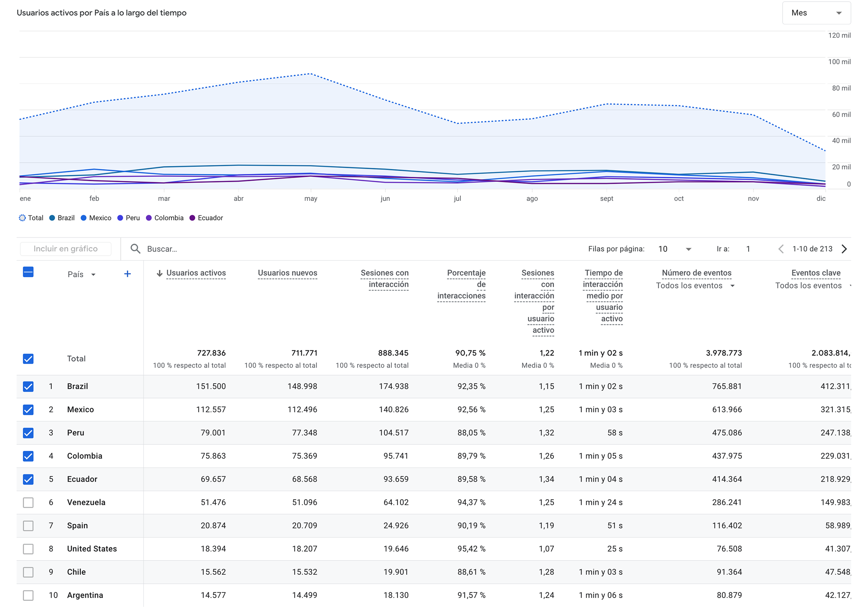Click the Mexico country name
Screen dimensions: 868x611
(x=80, y=409)
